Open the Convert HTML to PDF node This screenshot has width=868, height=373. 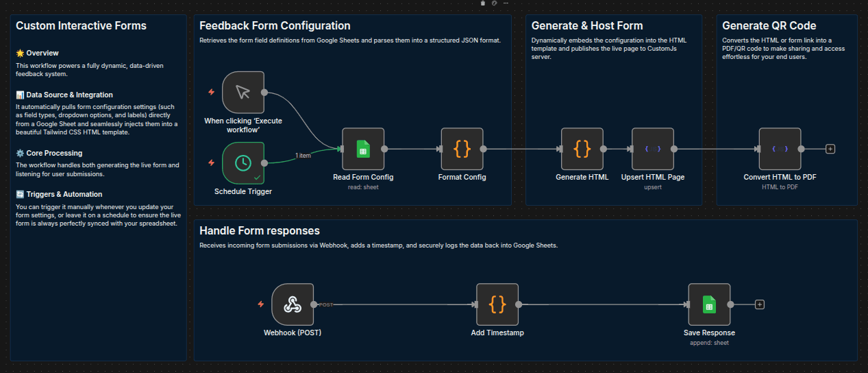[780, 149]
